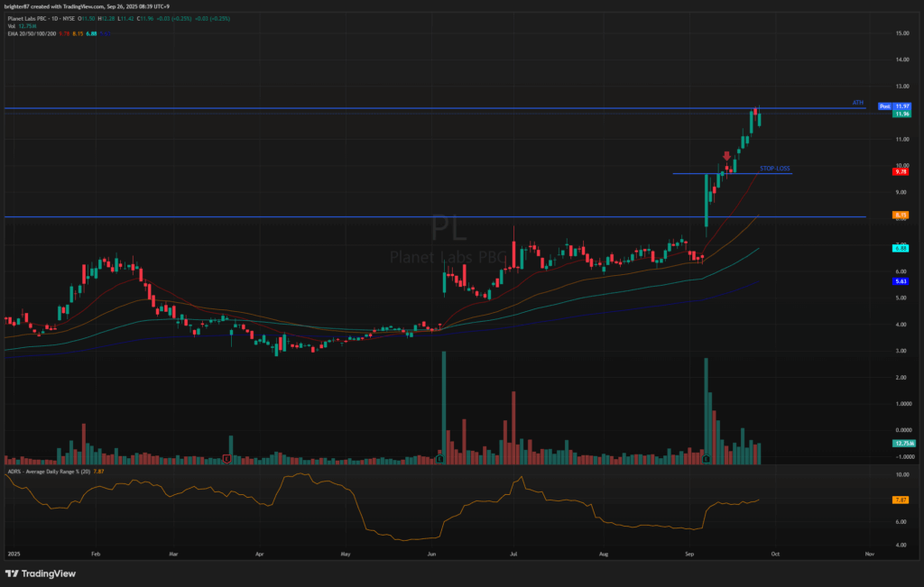Viewport: 924px width, 587px height.
Task: Click the Oct label on time axis
Action: (775, 554)
